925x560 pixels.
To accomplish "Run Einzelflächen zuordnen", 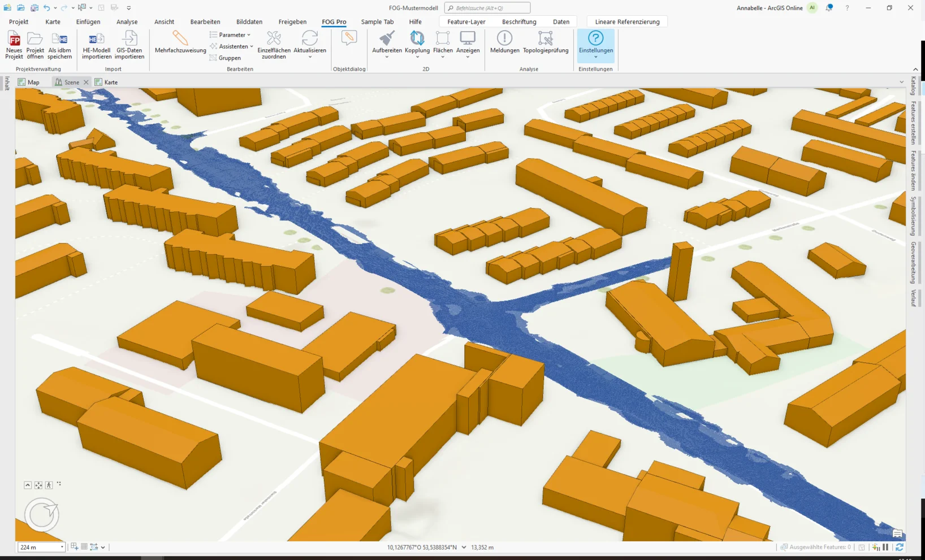I will tap(274, 45).
